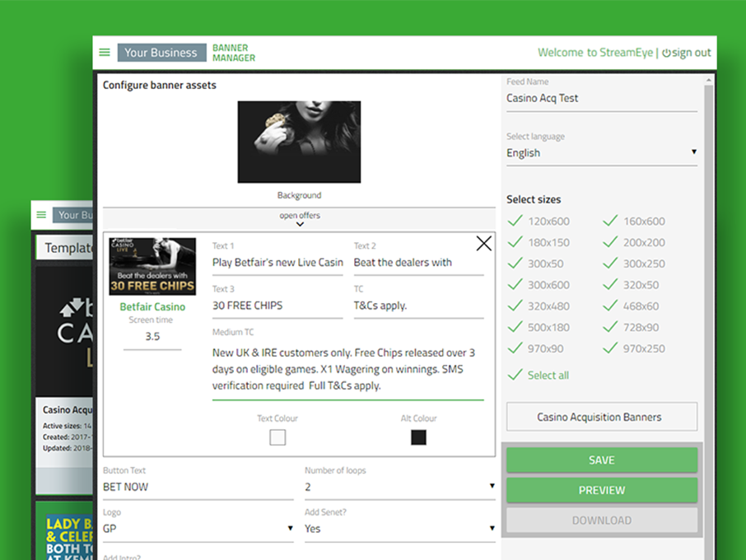Open the Select language dropdown
The height and width of the screenshot is (560, 746).
[602, 152]
